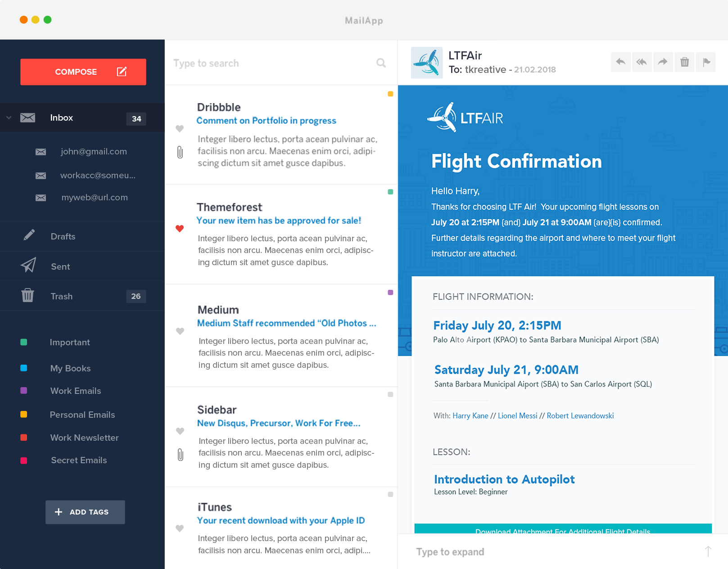This screenshot has height=569, width=728.
Task: Filter by the Work Newsletter tag label
Action: point(85,438)
